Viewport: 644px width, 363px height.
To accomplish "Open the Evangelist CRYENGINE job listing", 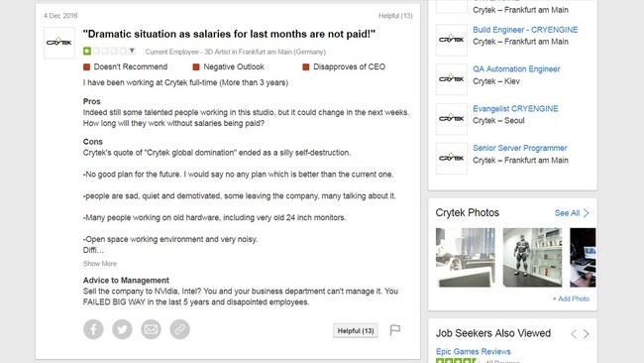I will pos(515,108).
